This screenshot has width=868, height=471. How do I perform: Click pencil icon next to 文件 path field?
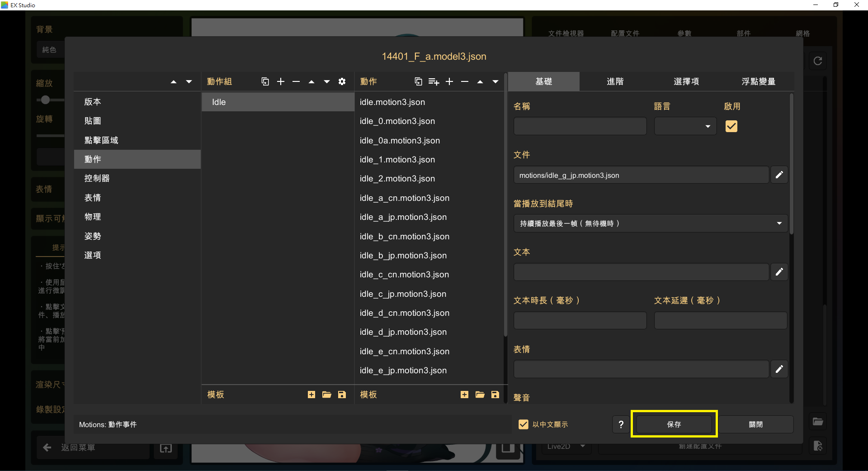[x=779, y=175]
